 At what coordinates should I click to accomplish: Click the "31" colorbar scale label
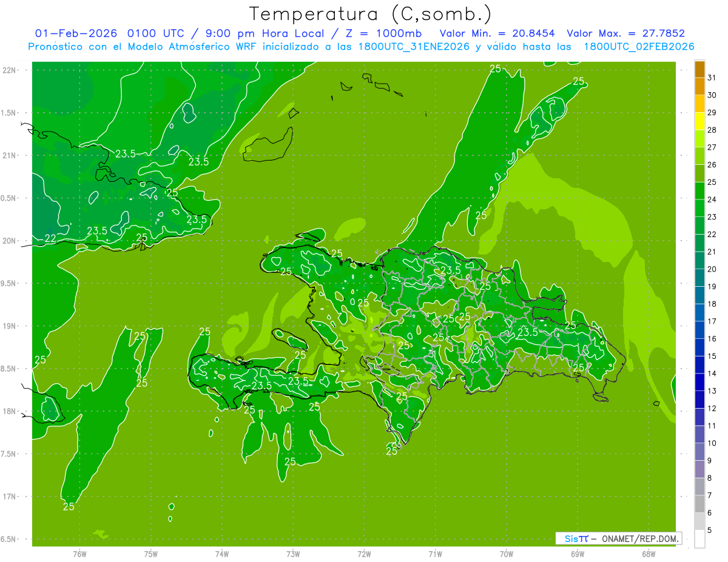(712, 78)
